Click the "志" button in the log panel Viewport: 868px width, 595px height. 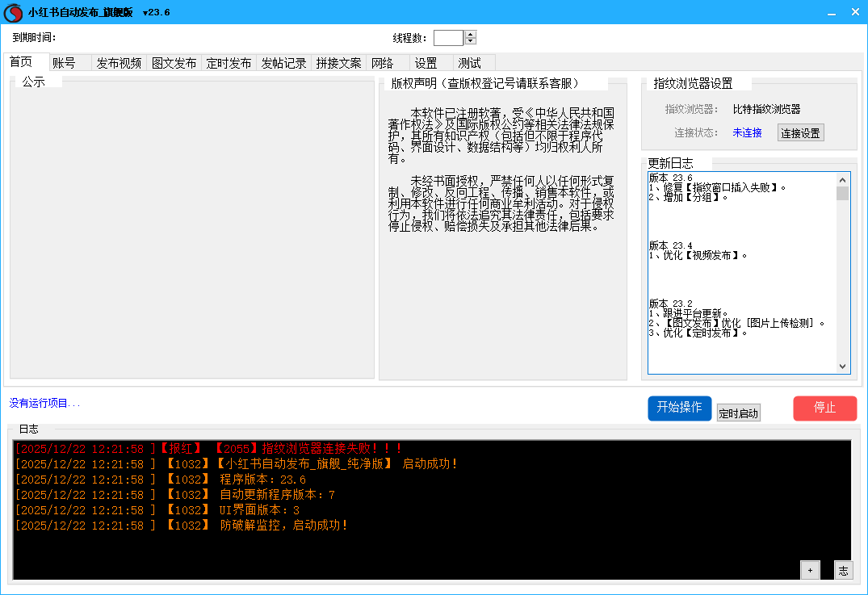coord(843,570)
